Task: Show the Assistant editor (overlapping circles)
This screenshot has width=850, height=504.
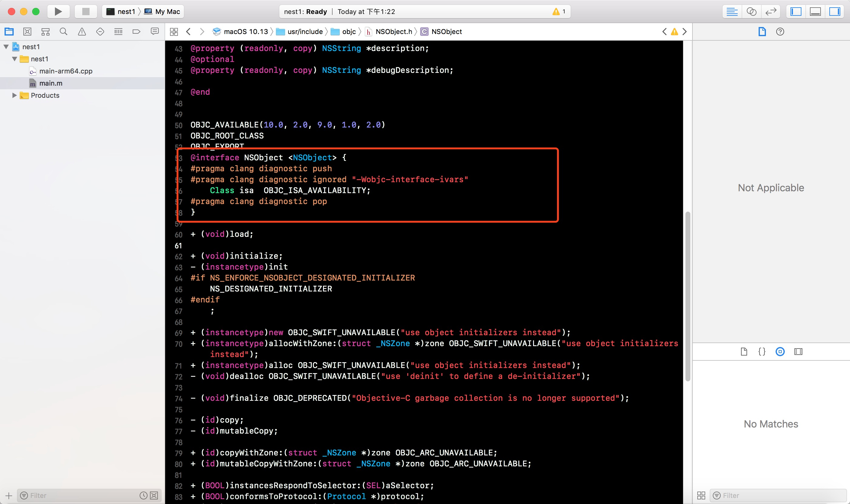Action: [751, 12]
